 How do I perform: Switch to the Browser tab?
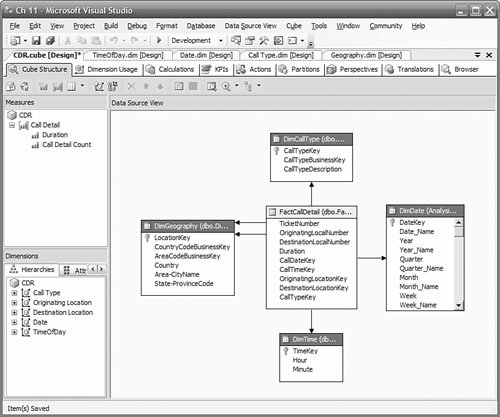click(460, 69)
